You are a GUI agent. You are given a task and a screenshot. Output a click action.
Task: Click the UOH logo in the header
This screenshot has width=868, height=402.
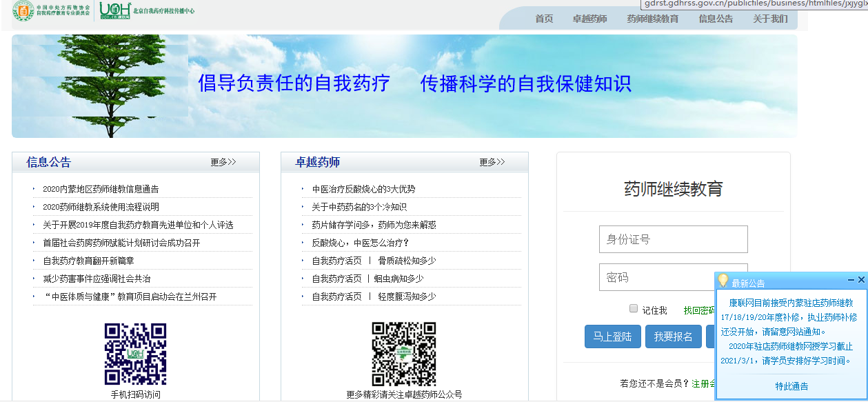click(114, 10)
